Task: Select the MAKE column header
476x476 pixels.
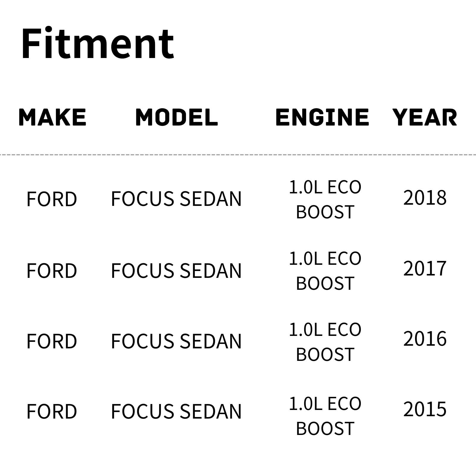Action: coord(52,117)
